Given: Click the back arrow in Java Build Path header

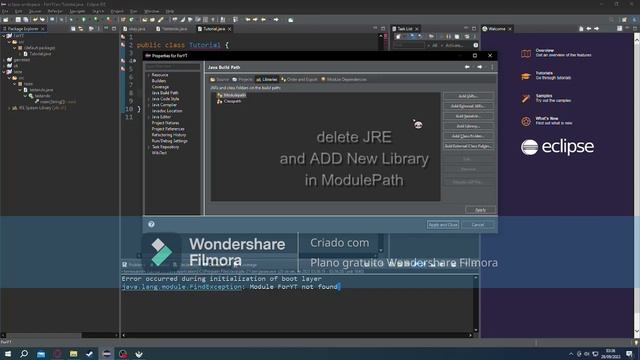Looking at the screenshot, I should coord(467,67).
